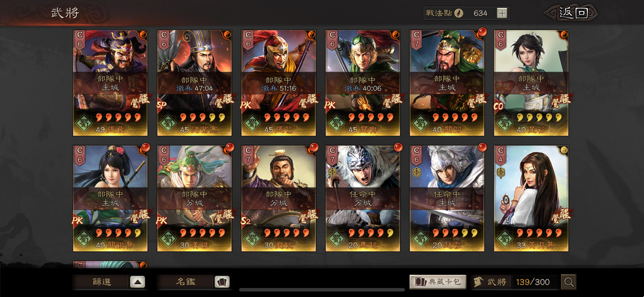Select the 馬超 general card
This screenshot has width=644, height=297.
point(363,198)
